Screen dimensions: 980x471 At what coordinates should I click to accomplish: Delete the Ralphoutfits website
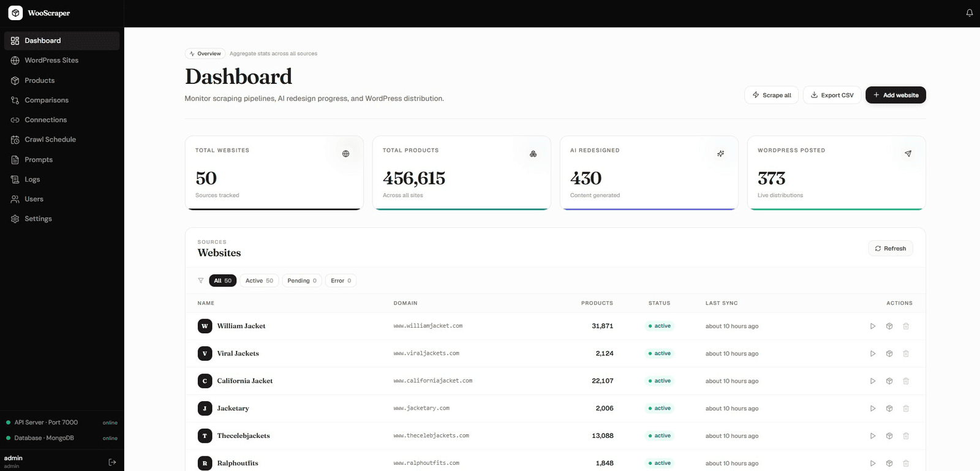click(x=906, y=463)
